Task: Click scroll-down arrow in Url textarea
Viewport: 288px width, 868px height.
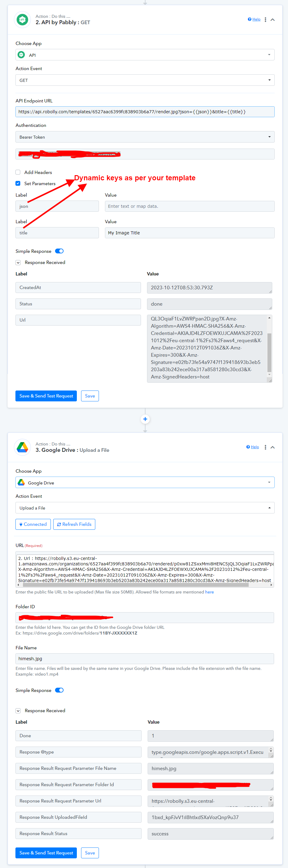Action: coord(270,375)
